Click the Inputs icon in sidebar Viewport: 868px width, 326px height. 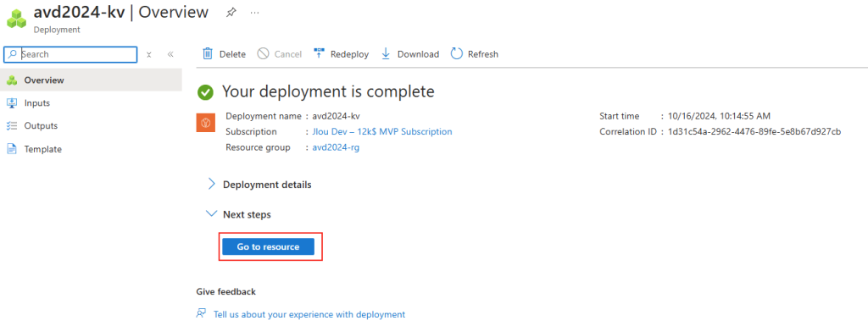coord(12,102)
